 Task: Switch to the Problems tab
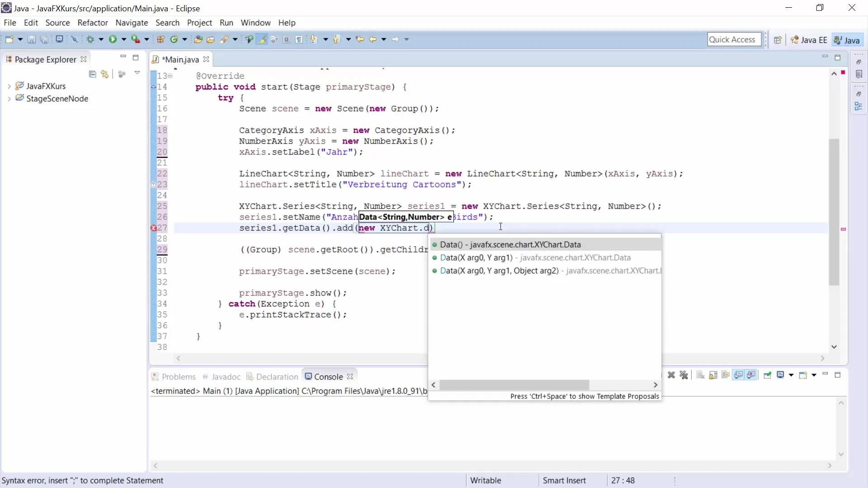pos(174,376)
